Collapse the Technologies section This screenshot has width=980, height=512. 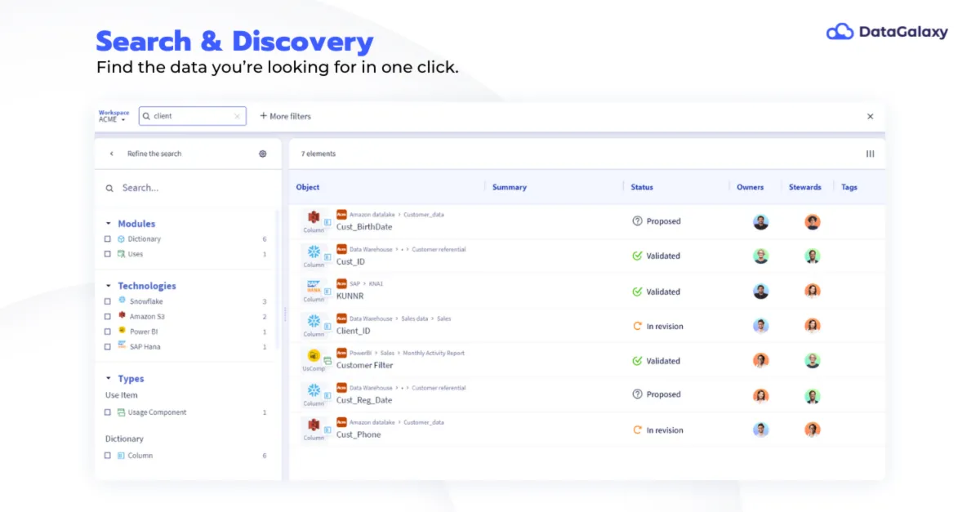109,286
